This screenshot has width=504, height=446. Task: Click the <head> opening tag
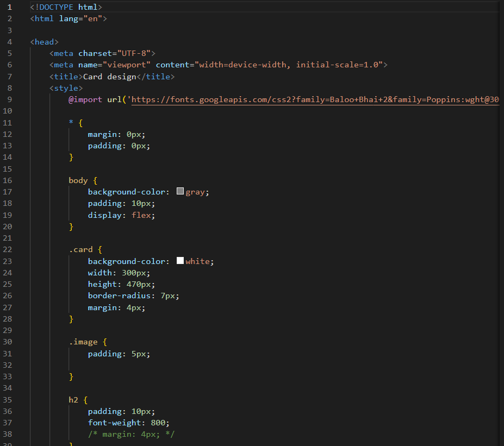(x=45, y=42)
